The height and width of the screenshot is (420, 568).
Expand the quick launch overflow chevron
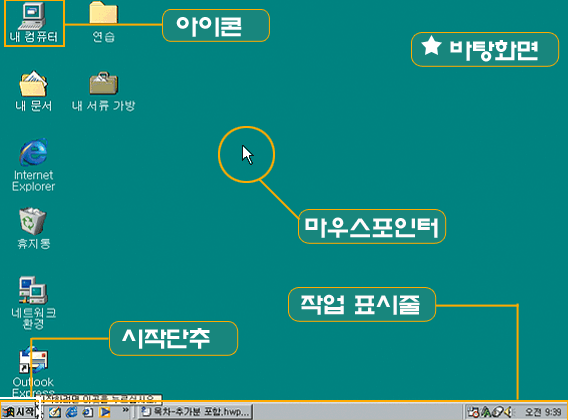[125, 410]
